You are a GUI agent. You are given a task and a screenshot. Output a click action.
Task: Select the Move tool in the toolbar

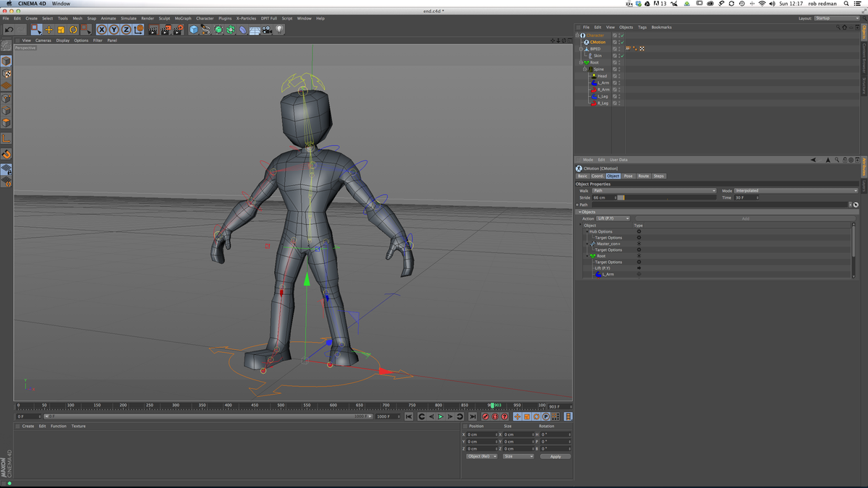(48, 29)
